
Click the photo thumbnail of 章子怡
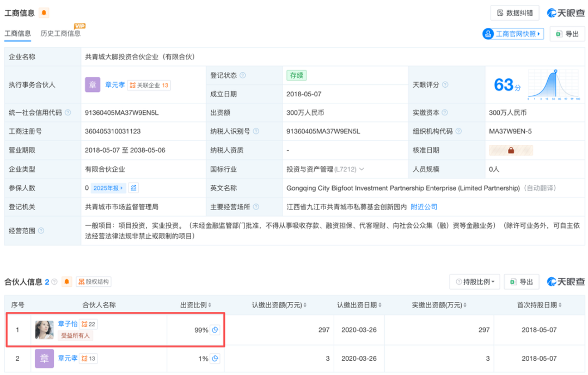pos(44,330)
